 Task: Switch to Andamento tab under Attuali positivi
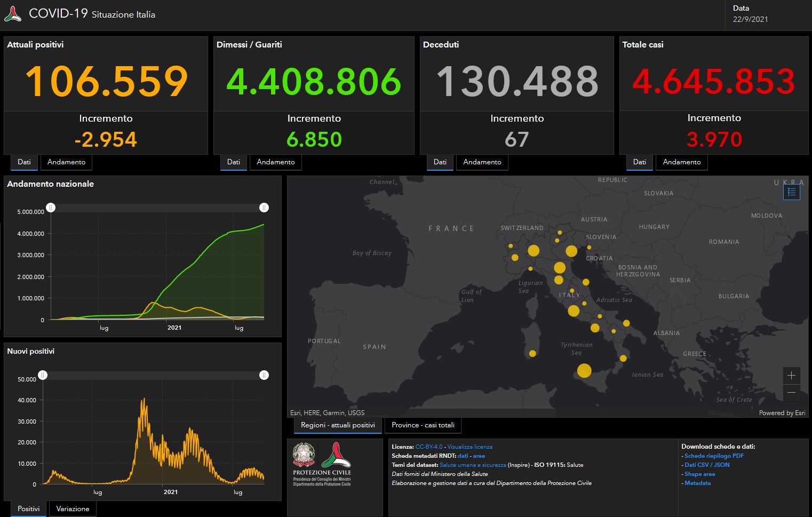coord(66,162)
